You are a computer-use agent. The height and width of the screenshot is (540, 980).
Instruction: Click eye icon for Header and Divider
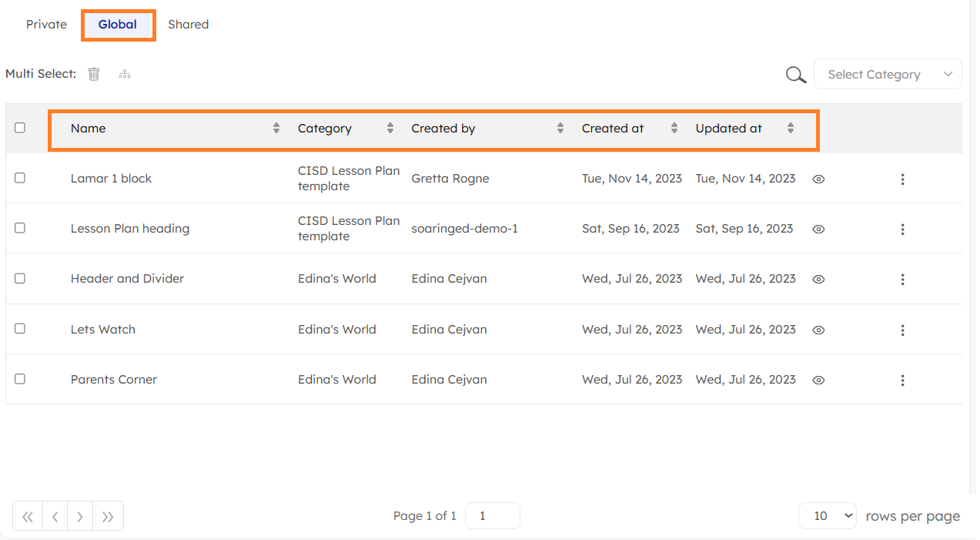818,280
